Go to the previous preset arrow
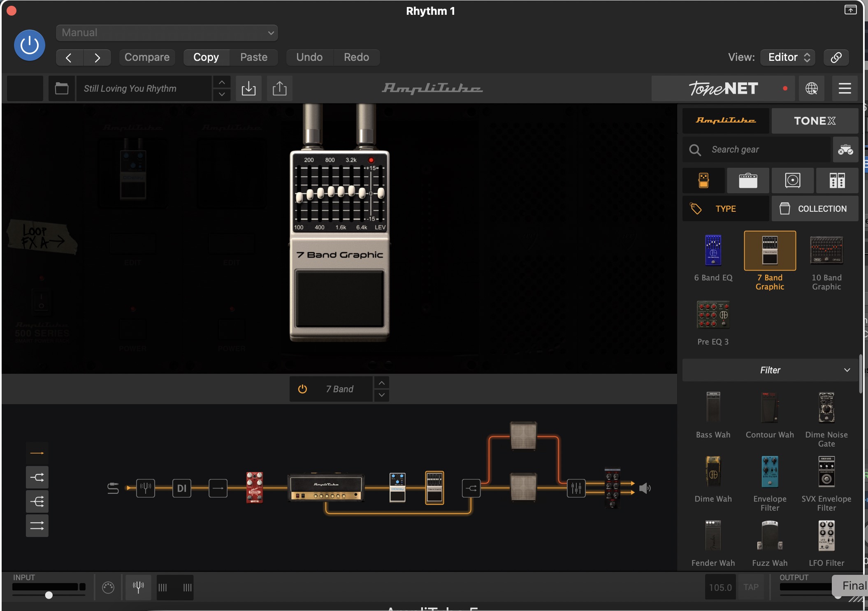 [x=70, y=58]
